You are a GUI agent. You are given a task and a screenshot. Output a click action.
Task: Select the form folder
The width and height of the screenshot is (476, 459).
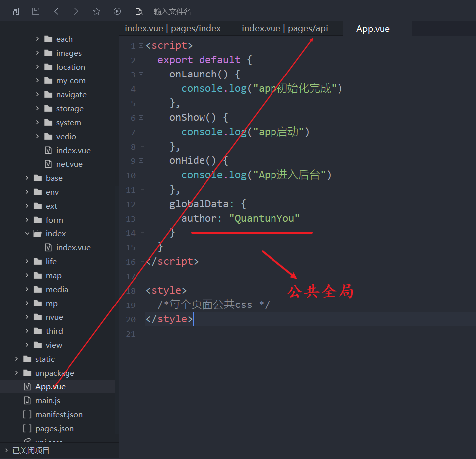[x=54, y=220]
